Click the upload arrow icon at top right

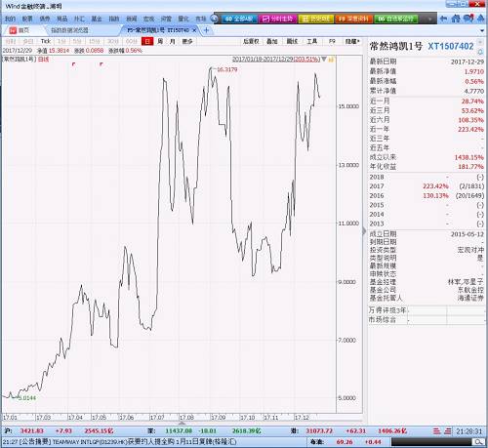[480, 19]
